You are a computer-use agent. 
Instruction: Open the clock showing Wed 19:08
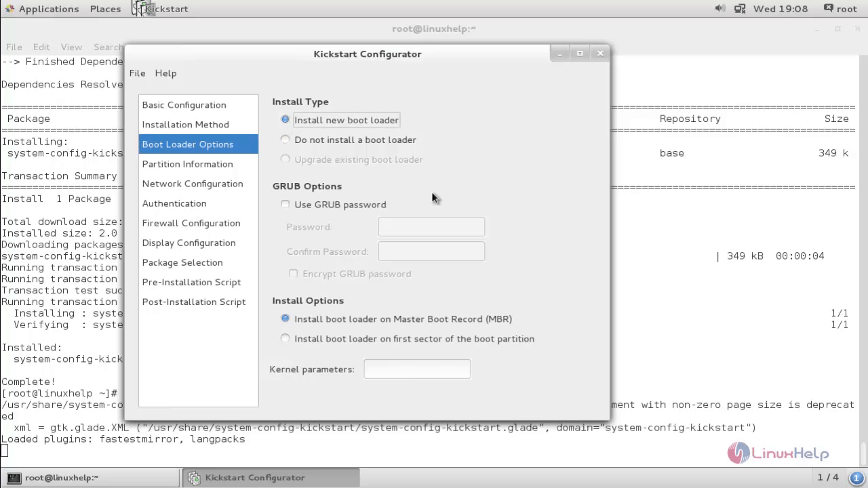tap(781, 9)
